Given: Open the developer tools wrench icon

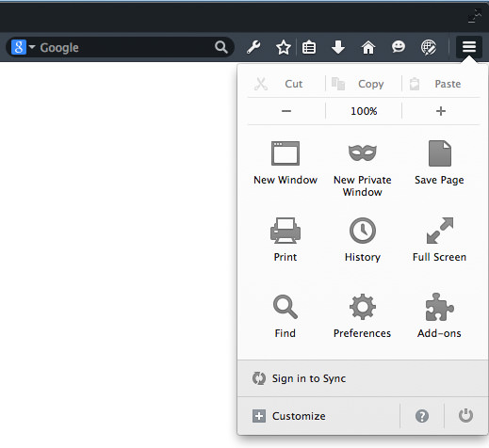Looking at the screenshot, I should tap(253, 47).
